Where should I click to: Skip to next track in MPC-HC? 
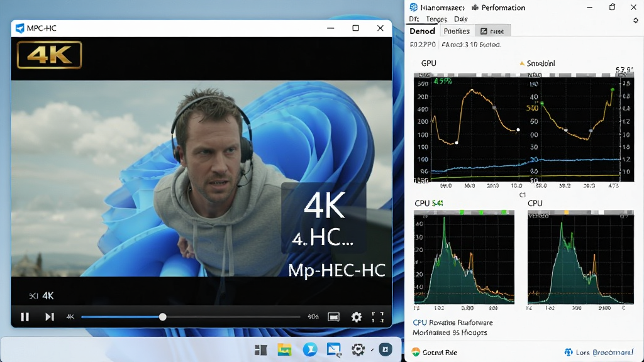point(50,317)
